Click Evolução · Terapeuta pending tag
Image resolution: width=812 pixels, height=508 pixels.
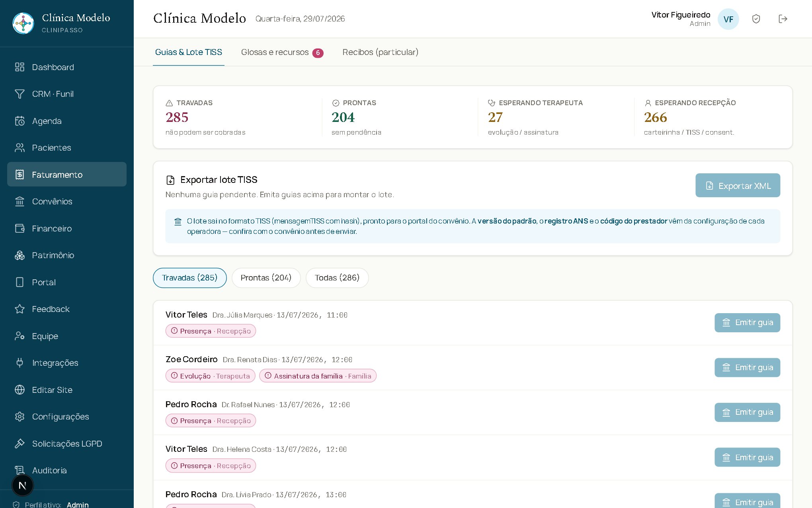coord(210,376)
